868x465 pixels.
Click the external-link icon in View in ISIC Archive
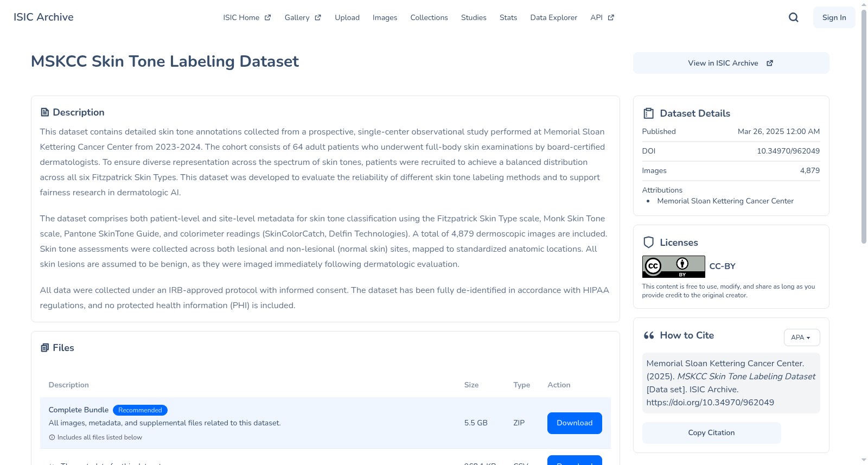pyautogui.click(x=770, y=63)
